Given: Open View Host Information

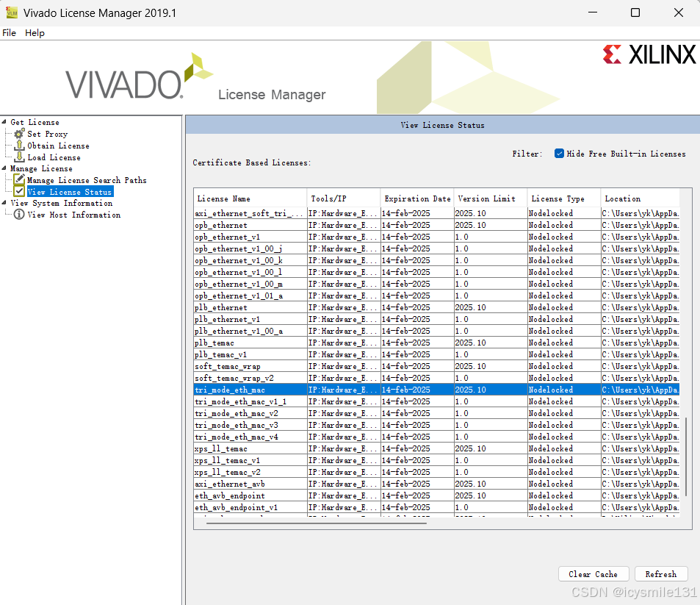Looking at the screenshot, I should point(73,215).
